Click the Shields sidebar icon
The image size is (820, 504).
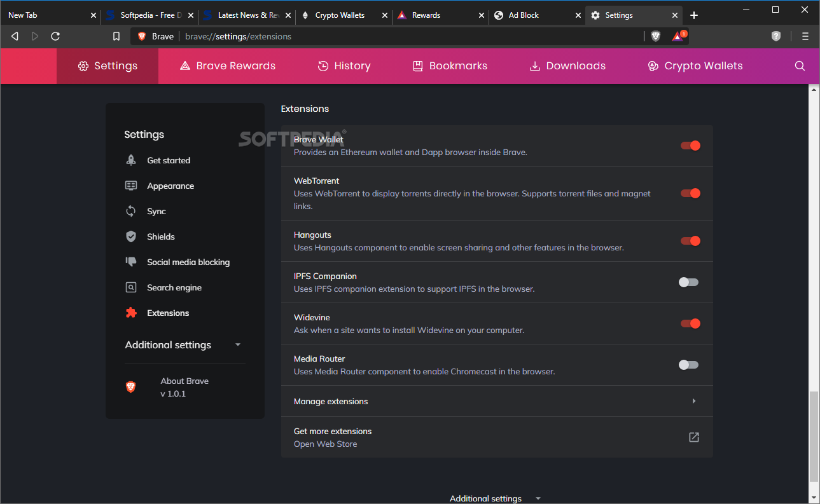(x=131, y=236)
